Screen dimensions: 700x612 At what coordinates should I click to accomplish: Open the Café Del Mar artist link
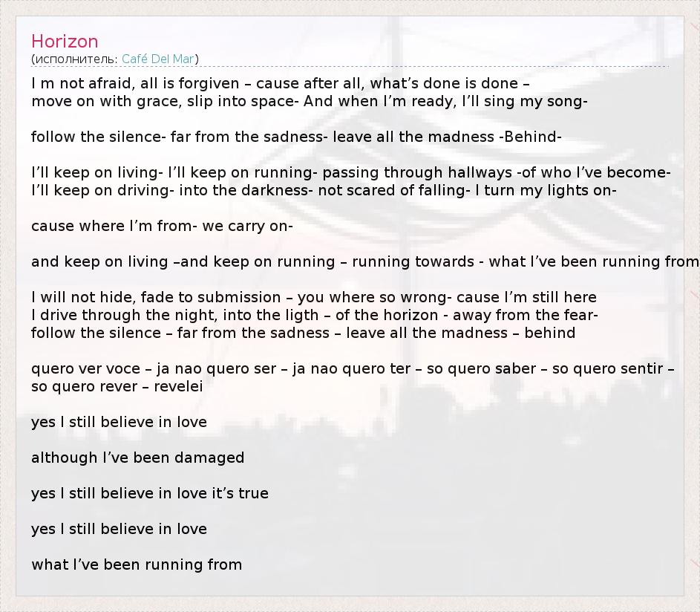pyautogui.click(x=158, y=59)
